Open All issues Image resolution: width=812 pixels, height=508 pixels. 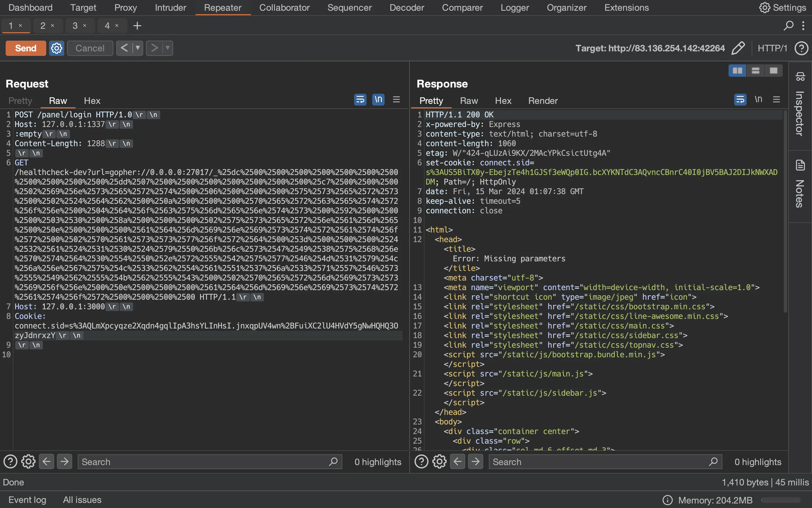coord(82,500)
